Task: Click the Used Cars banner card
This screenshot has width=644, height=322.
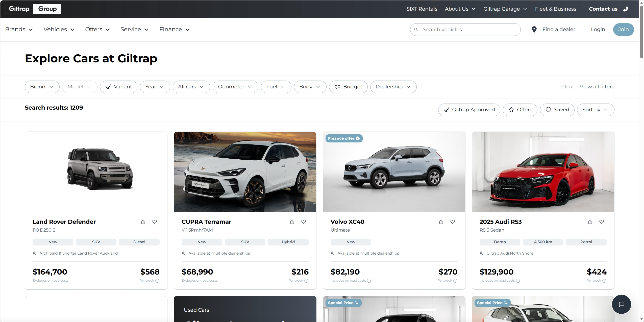Action: [245, 309]
